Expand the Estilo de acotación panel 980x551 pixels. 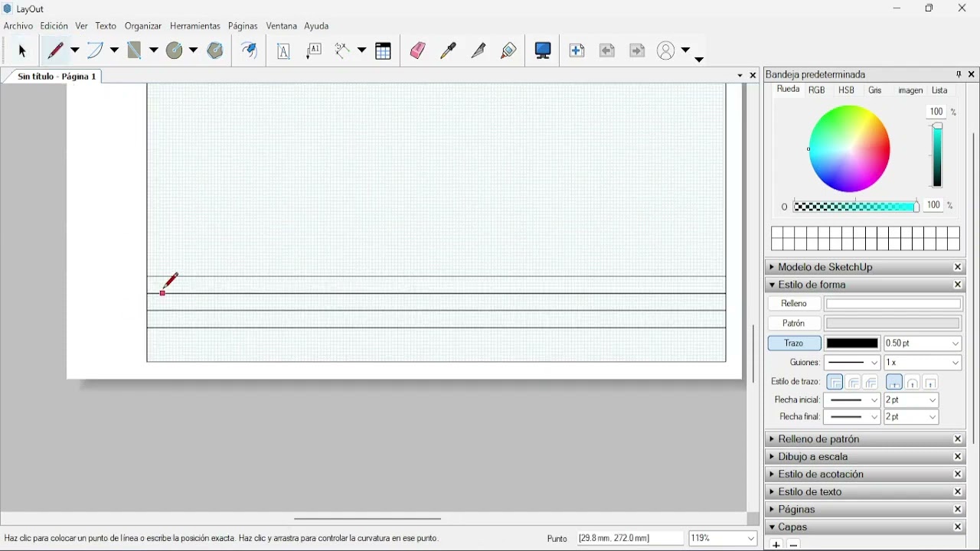(772, 475)
